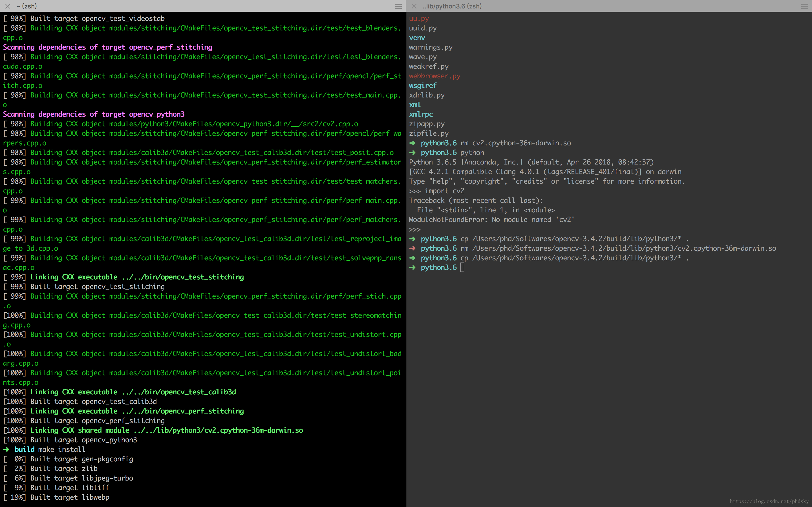812x507 pixels.
Task: Click the red failed-command prompt arrow
Action: pos(412,248)
